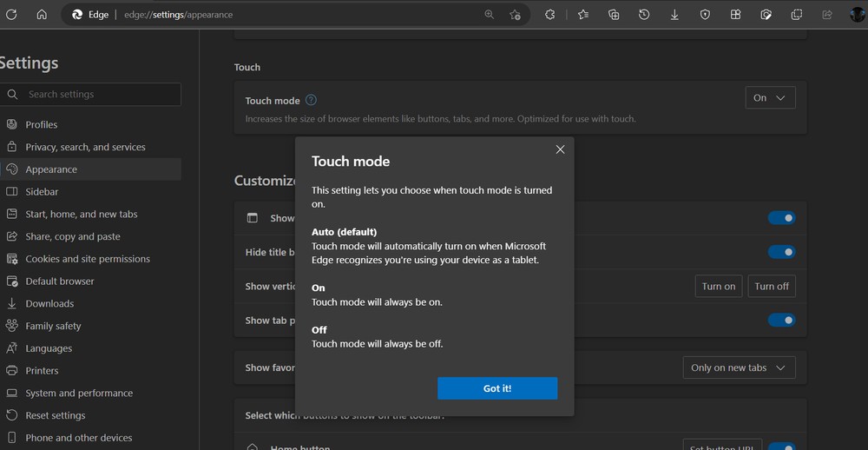Click the Favorites star list icon
The width and height of the screenshot is (868, 450).
click(x=582, y=15)
